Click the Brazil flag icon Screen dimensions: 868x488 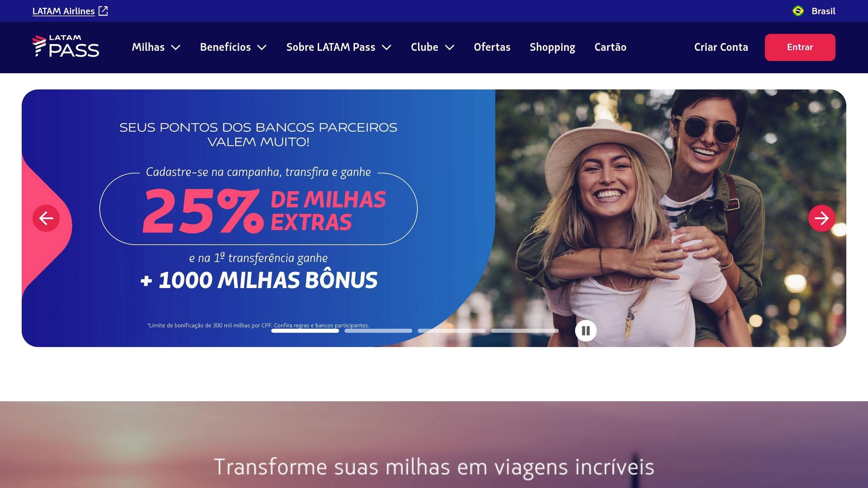798,11
